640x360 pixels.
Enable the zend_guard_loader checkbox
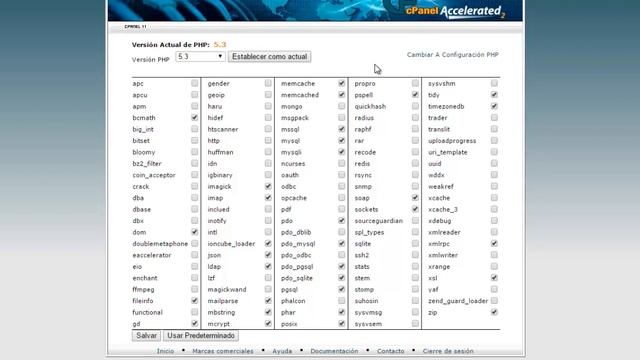pos(494,300)
